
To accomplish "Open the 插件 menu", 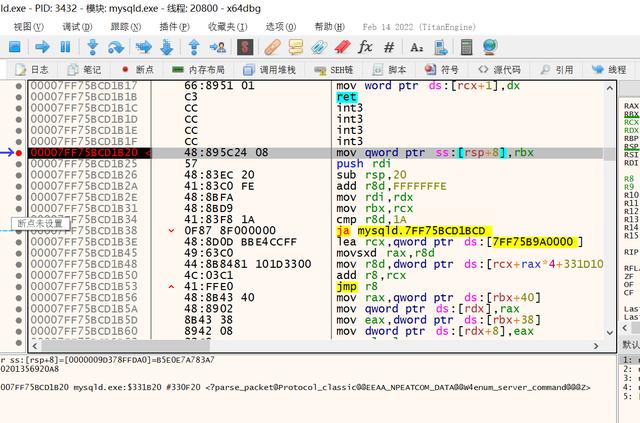I will (x=174, y=27).
